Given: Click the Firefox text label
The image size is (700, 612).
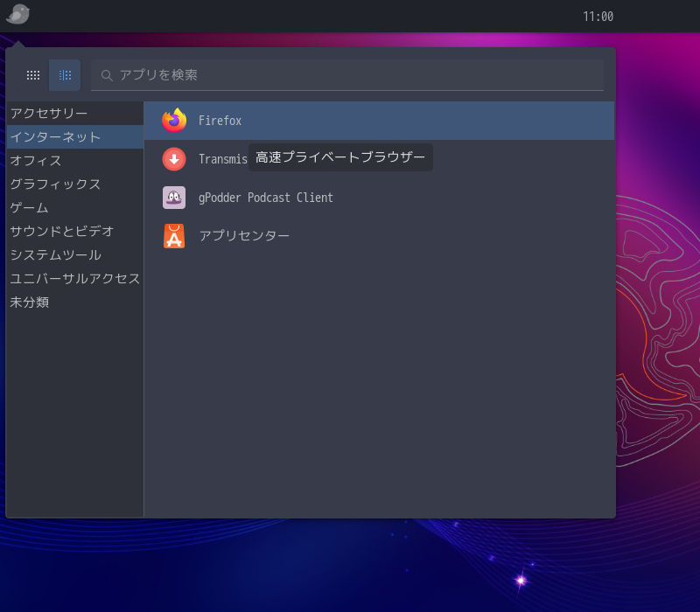Looking at the screenshot, I should click(x=220, y=121).
